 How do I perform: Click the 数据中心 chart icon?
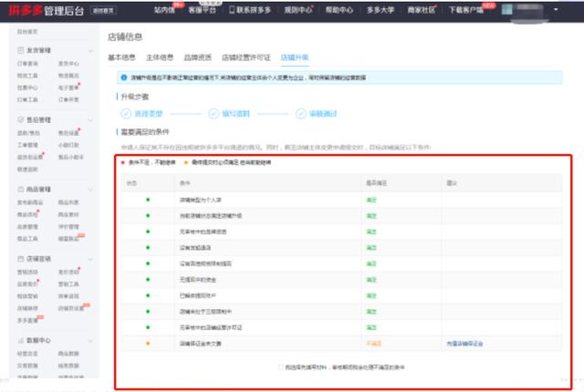coord(21,340)
